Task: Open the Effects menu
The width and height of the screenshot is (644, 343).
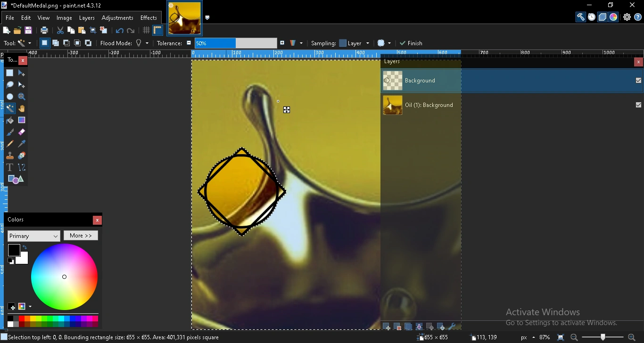Action: [149, 18]
